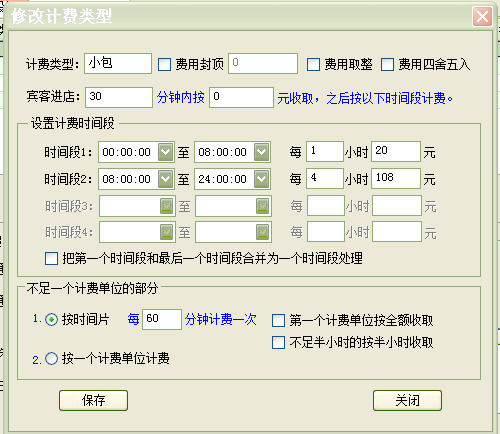This screenshot has width=500, height=434.
Task: Click 时间段2 hours field showing 4
Action: click(x=325, y=178)
